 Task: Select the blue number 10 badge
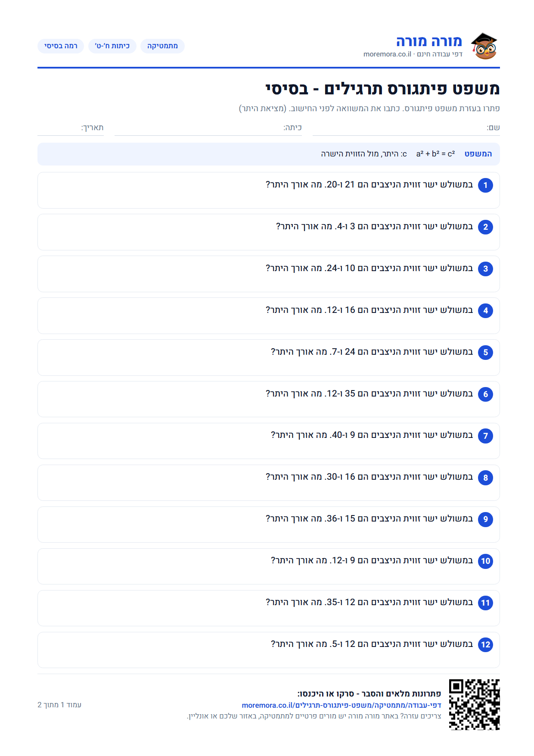pyautogui.click(x=485, y=561)
